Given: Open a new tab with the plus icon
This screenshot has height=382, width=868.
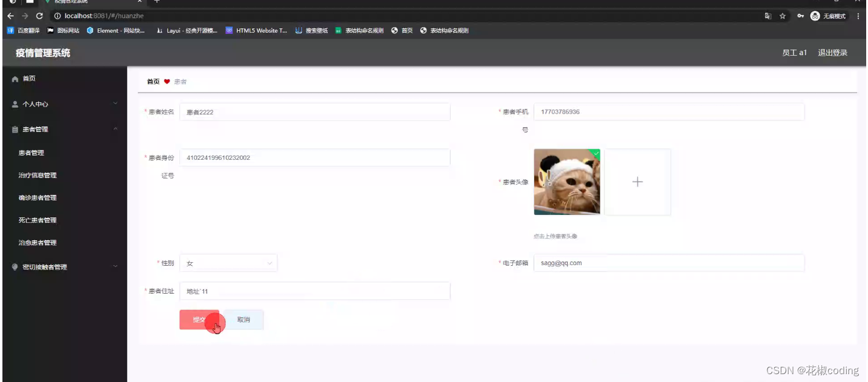Looking at the screenshot, I should click(157, 2).
